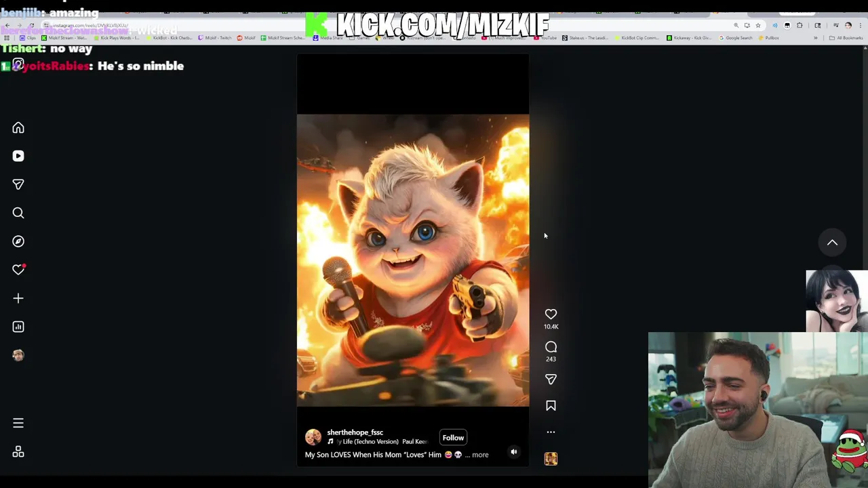The image size is (868, 488).
Task: Click the browser back arrow
Action: coord(7,25)
